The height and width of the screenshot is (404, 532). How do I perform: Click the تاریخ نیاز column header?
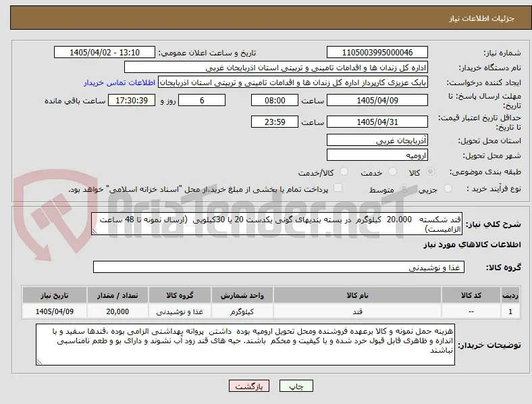55,295
